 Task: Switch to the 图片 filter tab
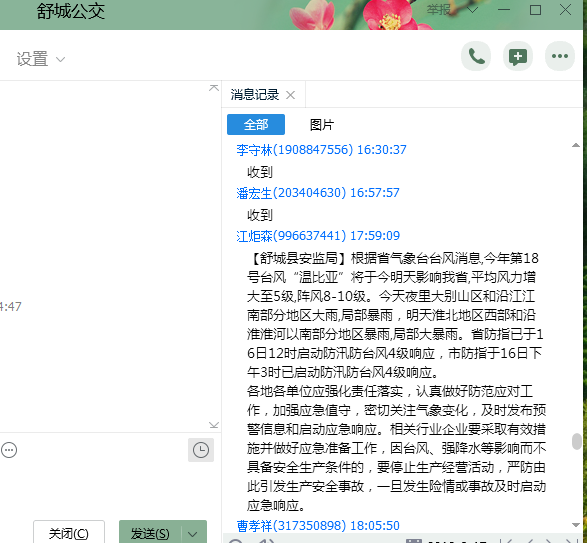click(322, 125)
